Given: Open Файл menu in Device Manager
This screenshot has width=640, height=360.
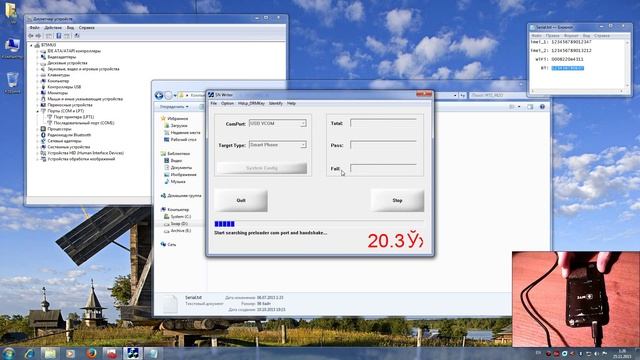Looking at the screenshot, I should point(35,28).
